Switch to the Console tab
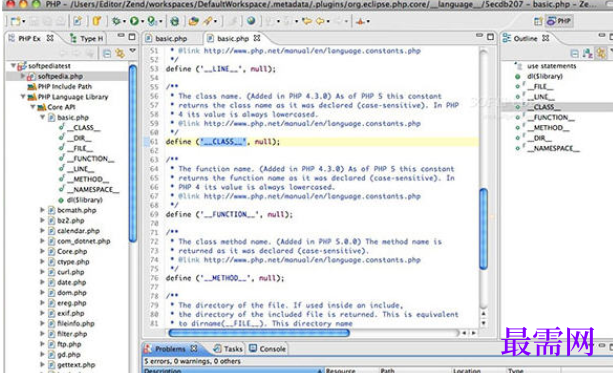613x373 pixels. [x=267, y=349]
